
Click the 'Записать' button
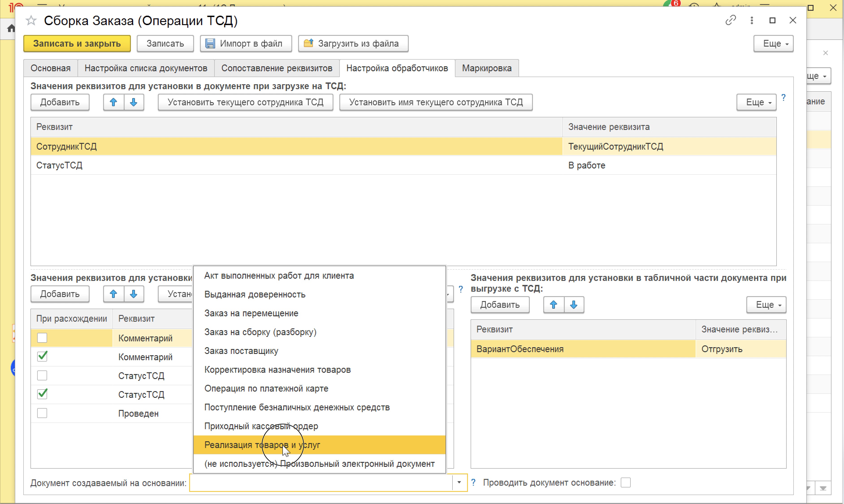(x=165, y=43)
